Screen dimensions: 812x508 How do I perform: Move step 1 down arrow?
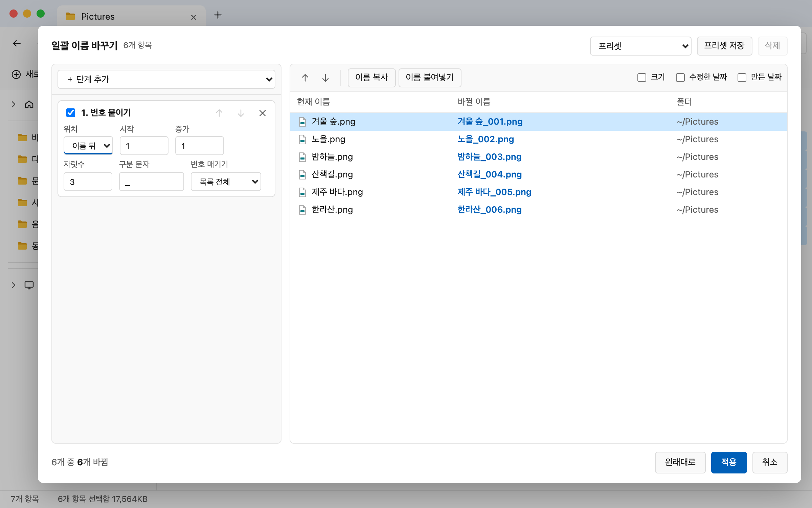[x=241, y=113]
